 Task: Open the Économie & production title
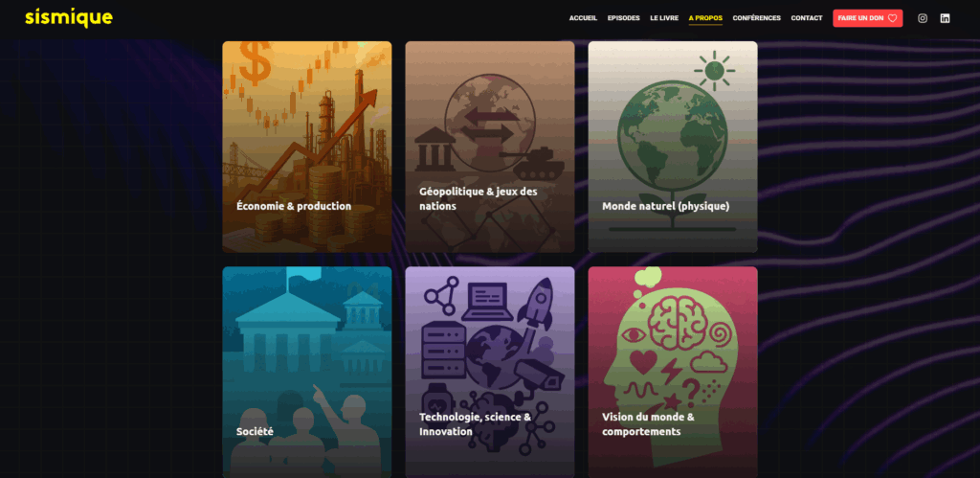[294, 206]
